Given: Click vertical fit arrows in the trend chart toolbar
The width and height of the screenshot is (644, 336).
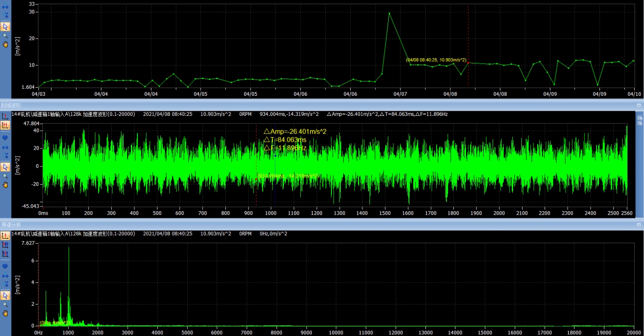Looking at the screenshot, I should 6,15.
